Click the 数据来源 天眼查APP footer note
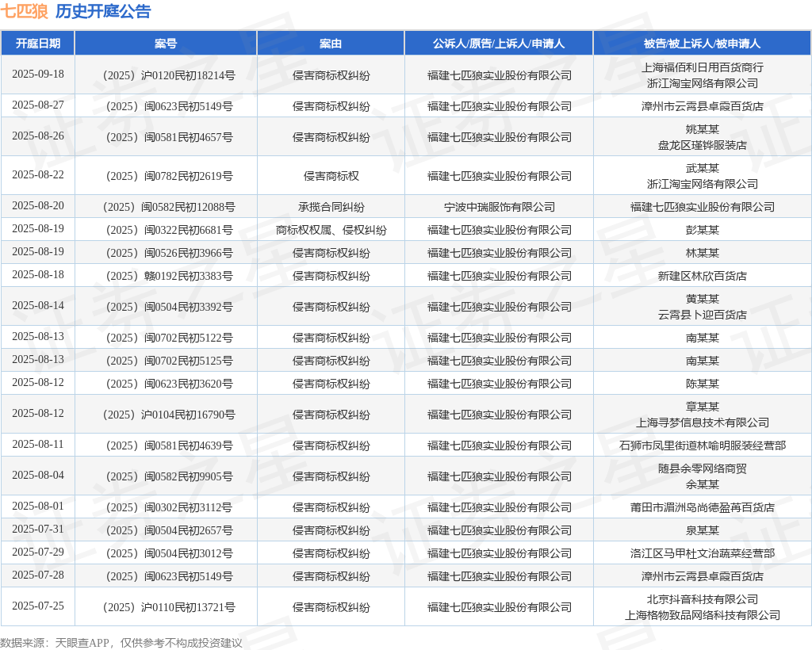 [x=121, y=643]
